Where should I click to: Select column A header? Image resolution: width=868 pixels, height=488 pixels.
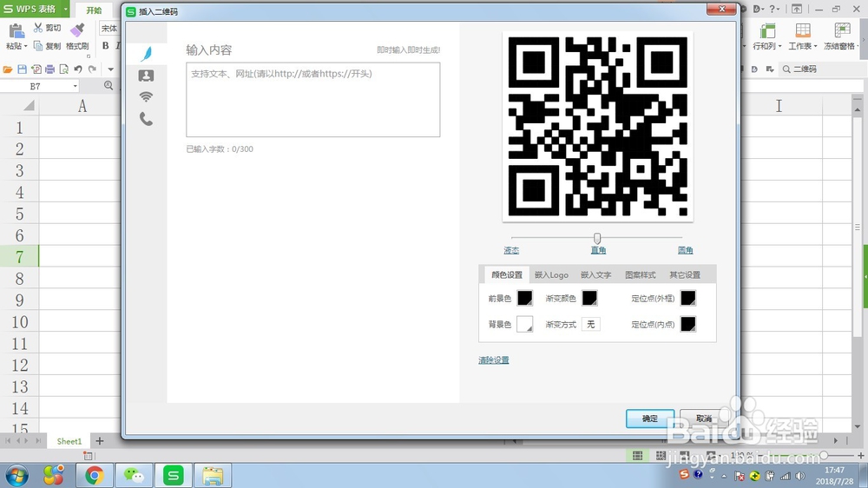(82, 106)
